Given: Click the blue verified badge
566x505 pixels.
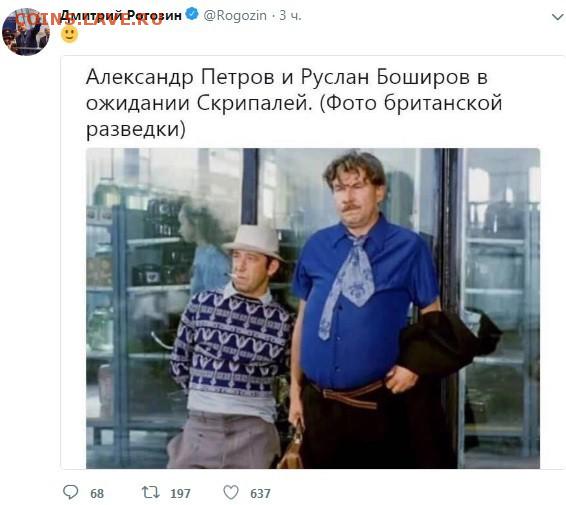Looking at the screenshot, I should [192, 14].
